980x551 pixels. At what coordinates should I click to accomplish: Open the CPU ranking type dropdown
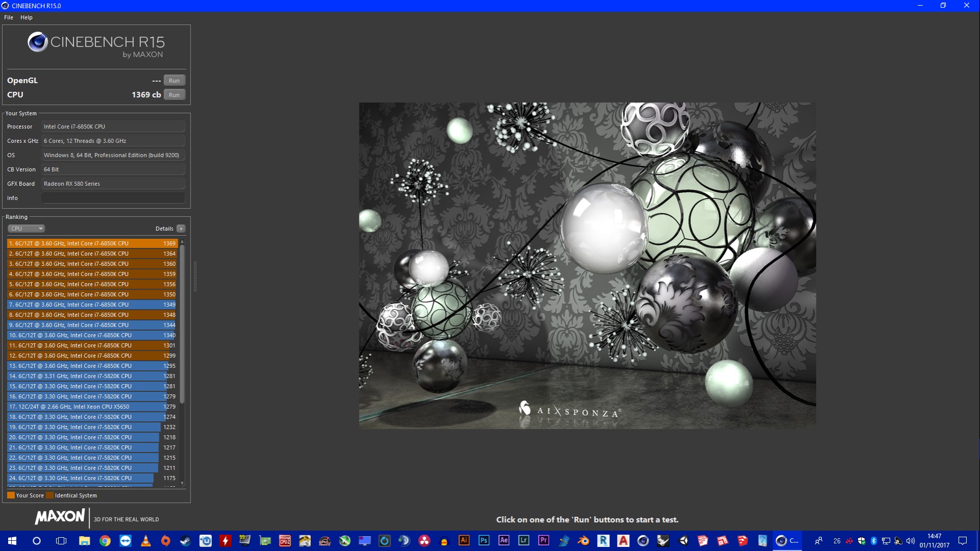27,229
